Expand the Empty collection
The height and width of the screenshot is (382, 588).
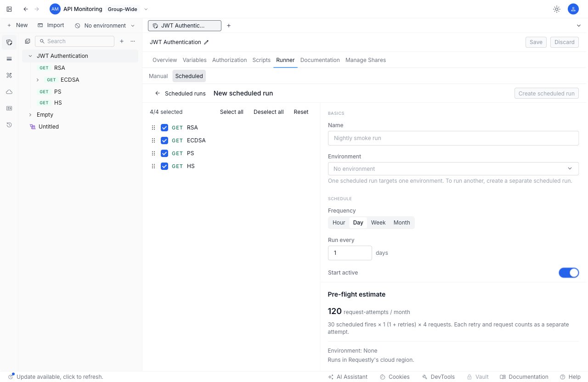click(30, 115)
